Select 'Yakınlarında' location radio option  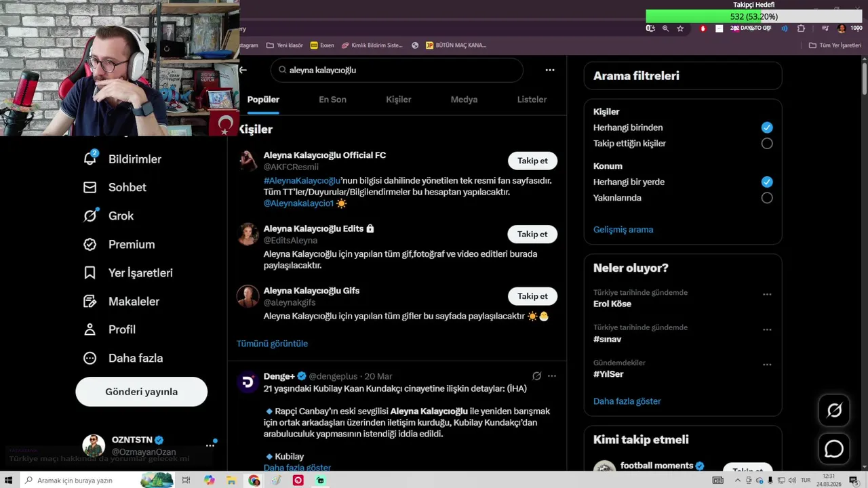pos(767,198)
